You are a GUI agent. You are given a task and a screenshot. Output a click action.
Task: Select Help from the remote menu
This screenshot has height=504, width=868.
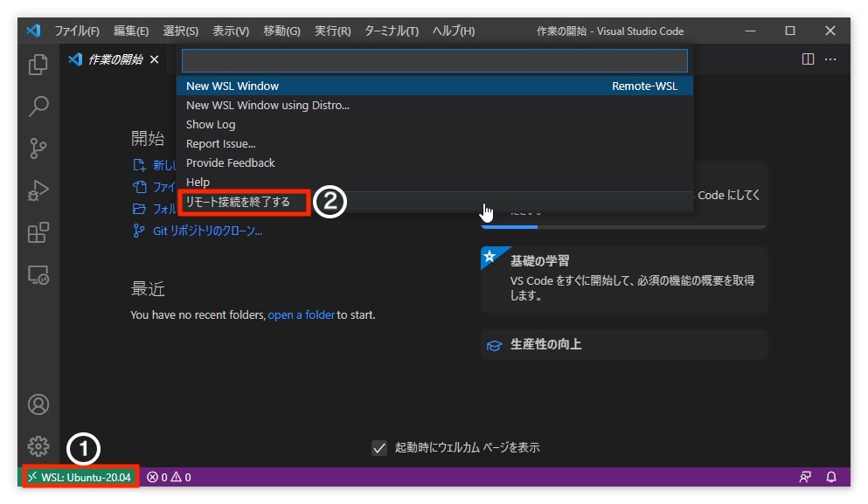pos(434,182)
